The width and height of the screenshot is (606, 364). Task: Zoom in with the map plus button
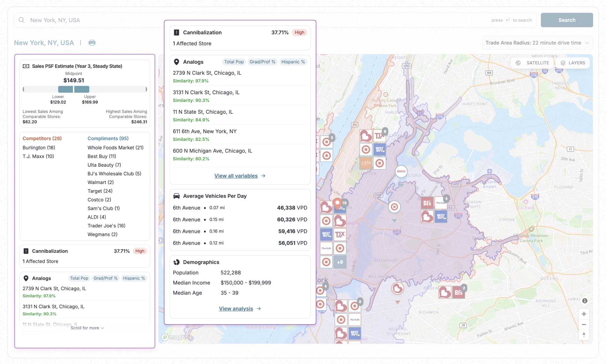[584, 314]
